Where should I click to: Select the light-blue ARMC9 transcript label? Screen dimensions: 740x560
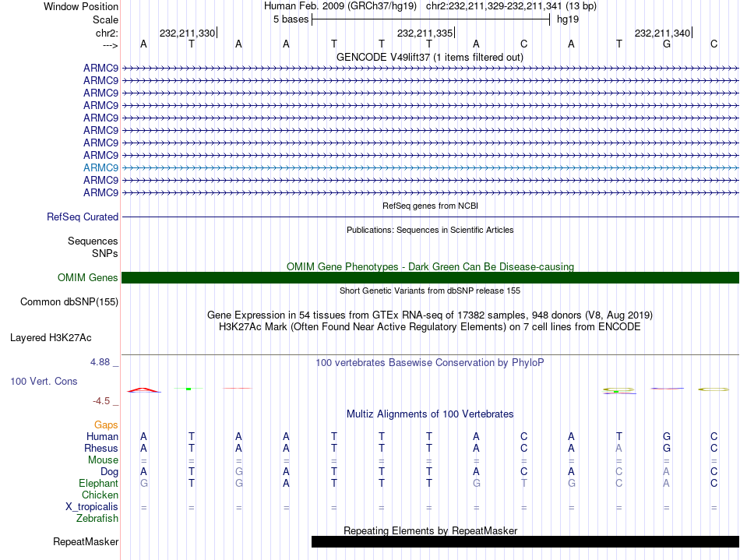[x=100, y=167]
